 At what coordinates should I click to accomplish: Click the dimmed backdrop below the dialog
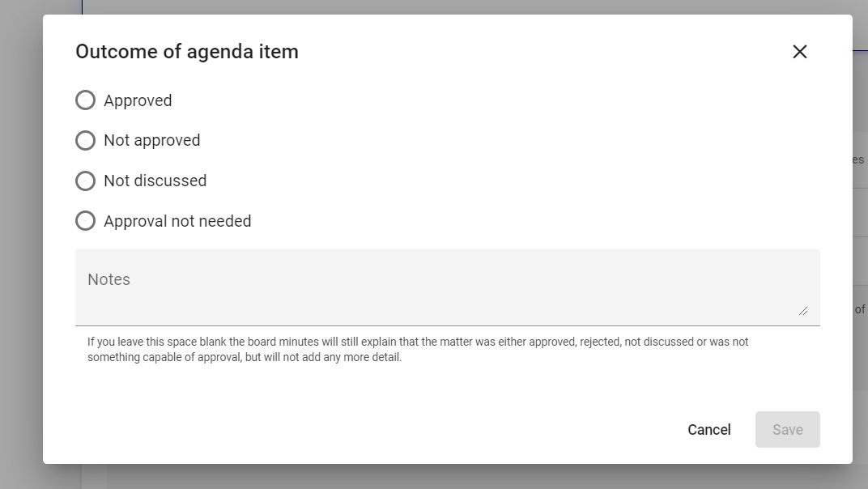click(x=447, y=478)
